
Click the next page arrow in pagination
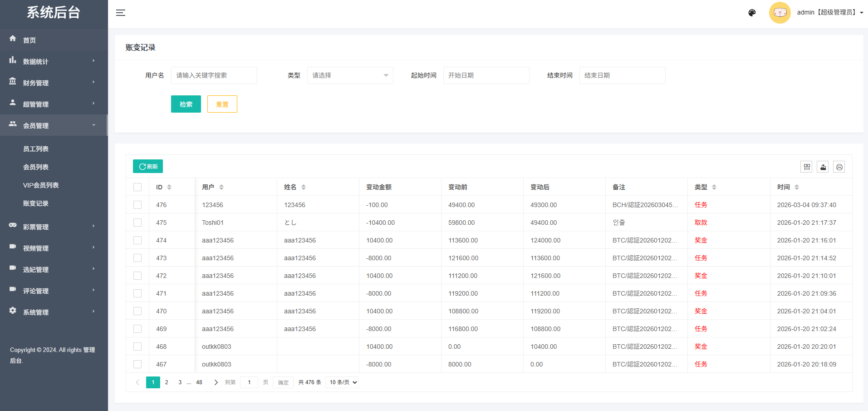216,382
